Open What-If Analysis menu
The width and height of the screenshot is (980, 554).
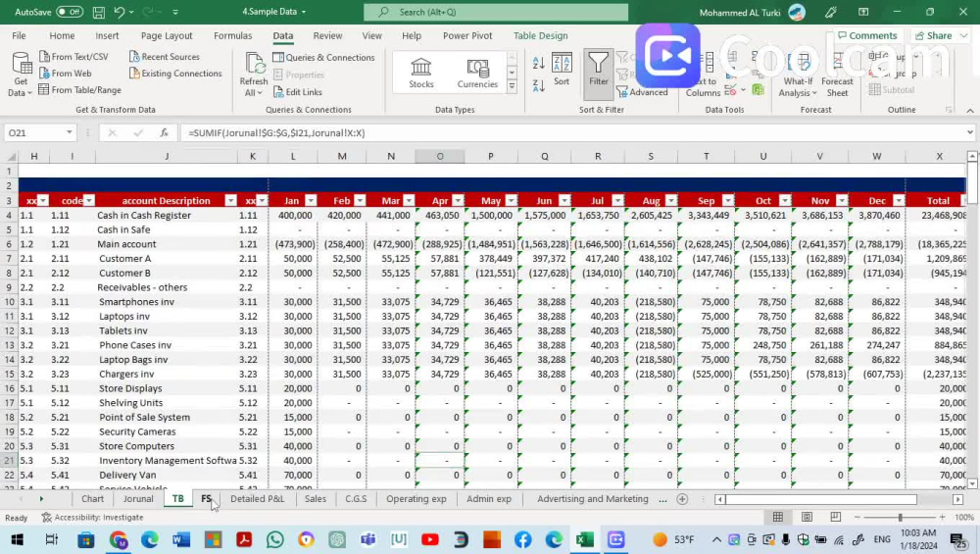pos(798,76)
